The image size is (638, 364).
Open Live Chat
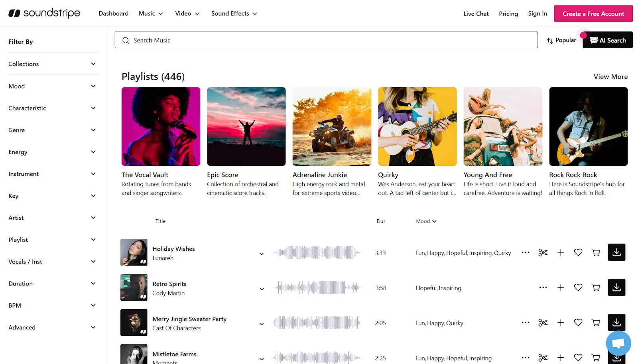(x=476, y=14)
